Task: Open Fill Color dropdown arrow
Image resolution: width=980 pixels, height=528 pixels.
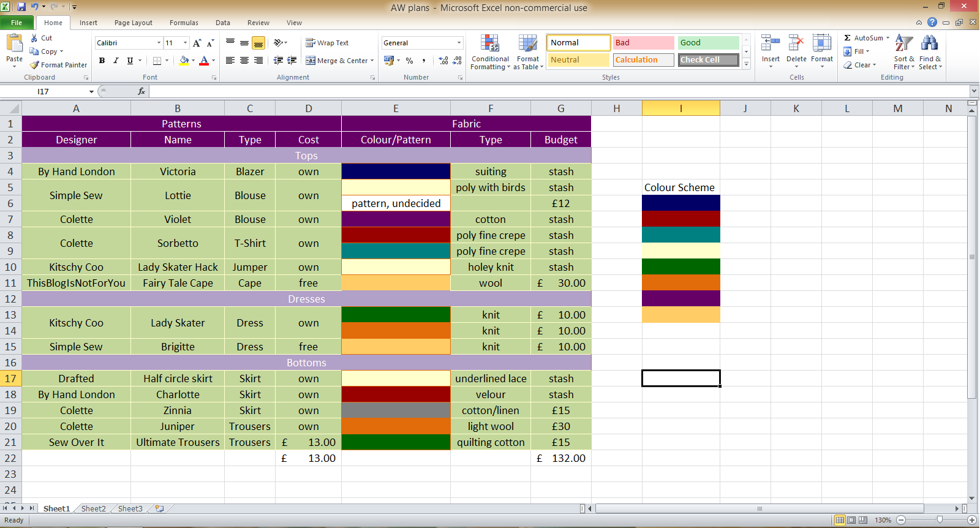Action: pos(193,61)
